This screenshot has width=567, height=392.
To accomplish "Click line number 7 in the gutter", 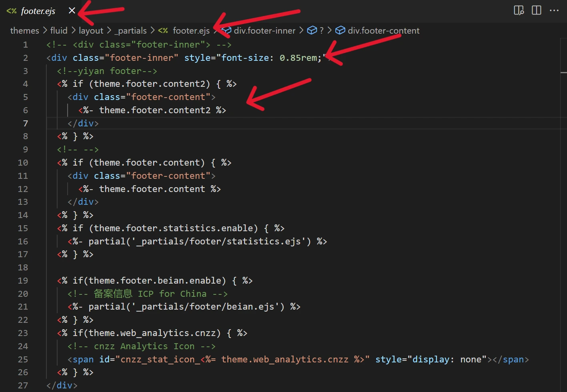I will click(25, 123).
